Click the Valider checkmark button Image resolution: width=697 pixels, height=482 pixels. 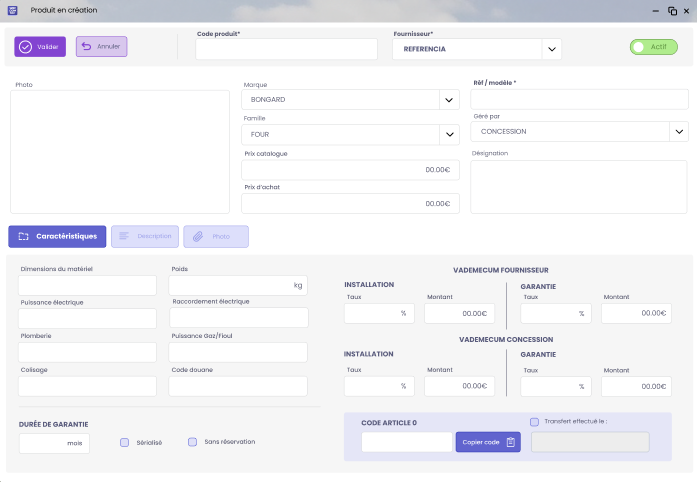(x=40, y=47)
